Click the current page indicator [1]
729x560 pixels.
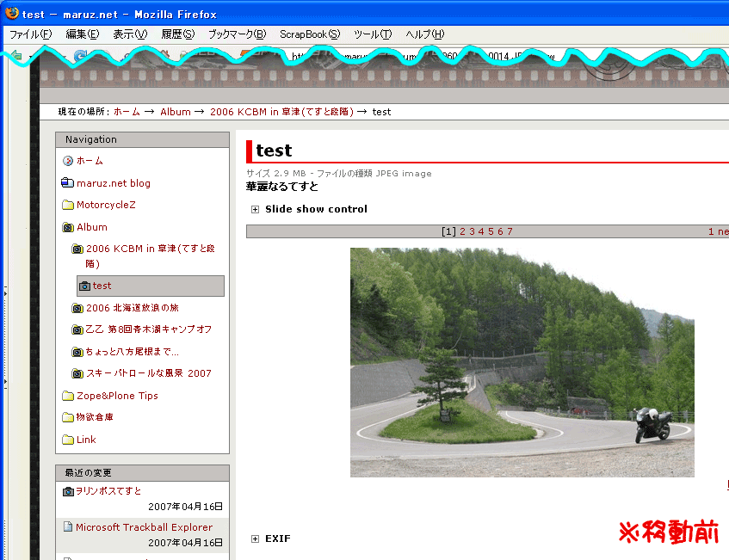pos(448,231)
